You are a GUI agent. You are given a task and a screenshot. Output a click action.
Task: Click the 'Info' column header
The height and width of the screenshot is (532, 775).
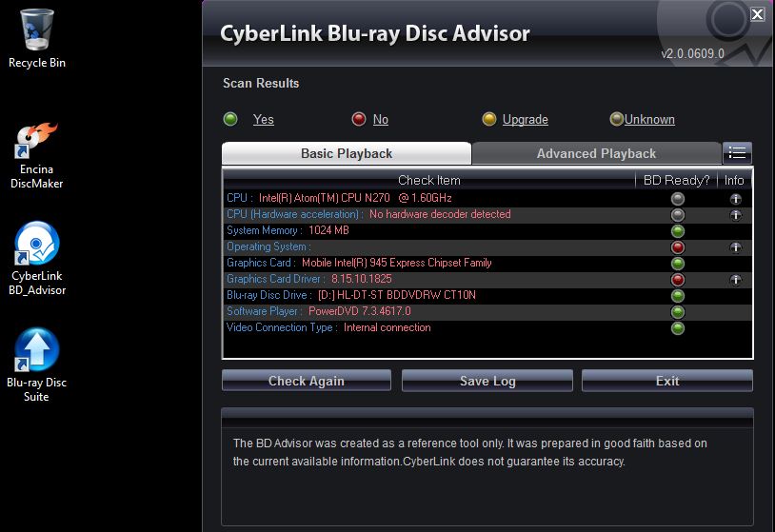[734, 180]
